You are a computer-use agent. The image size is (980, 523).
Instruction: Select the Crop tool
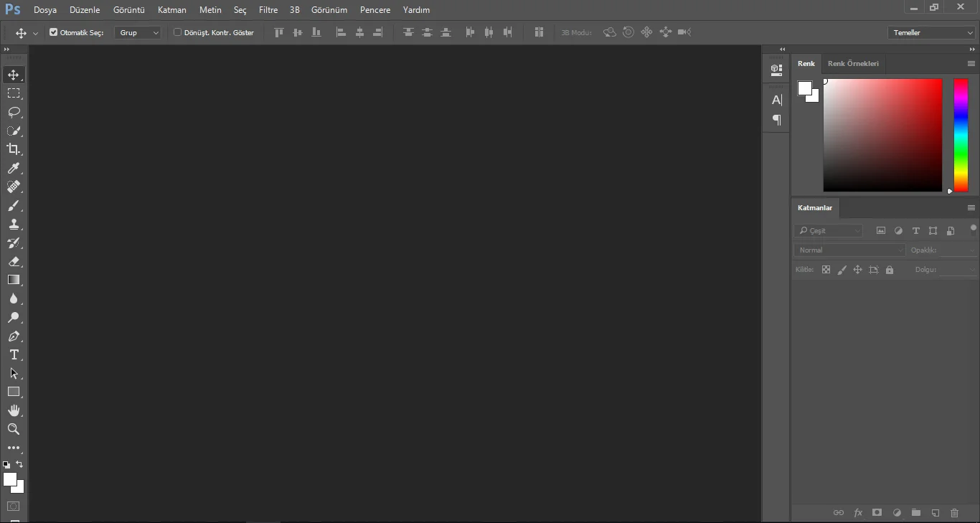(14, 149)
